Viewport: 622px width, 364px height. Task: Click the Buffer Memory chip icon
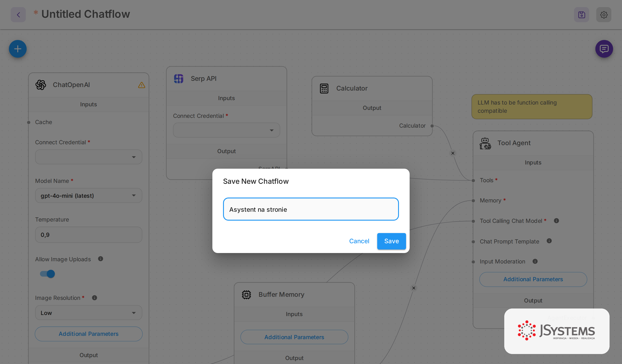[x=246, y=295]
